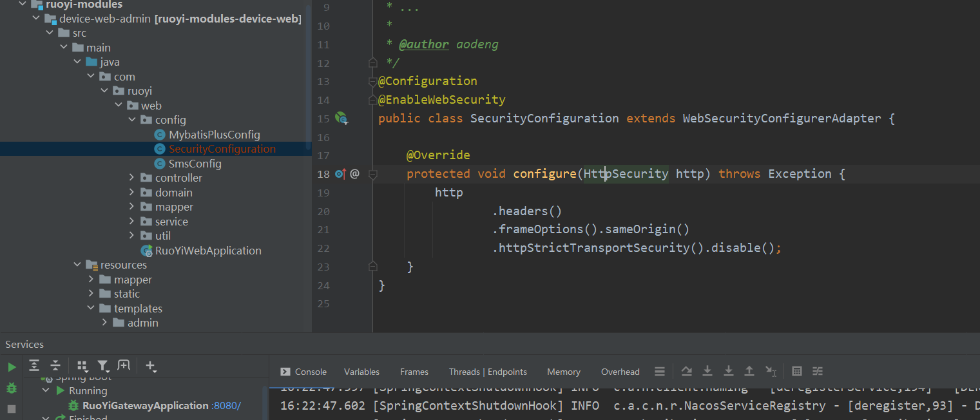Viewport: 980px width, 420px height.
Task: Open the Threads | Endpoints tab
Action: coord(488,372)
